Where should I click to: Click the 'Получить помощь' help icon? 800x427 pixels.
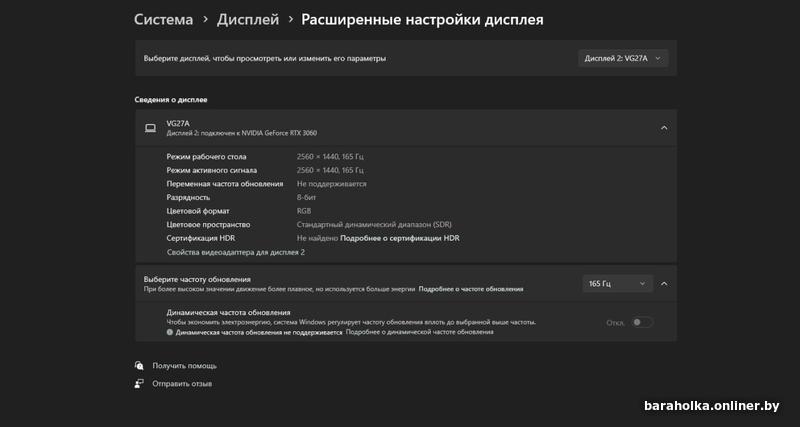coord(139,366)
